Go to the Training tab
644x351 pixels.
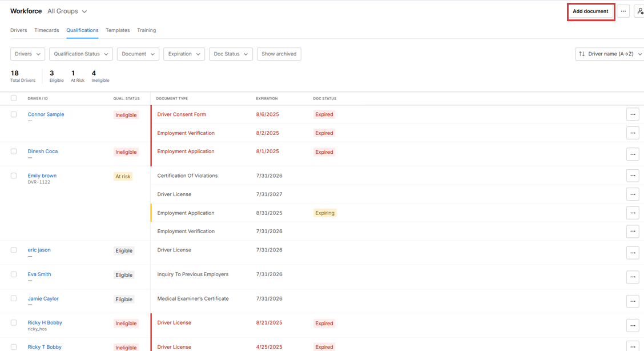tap(146, 30)
